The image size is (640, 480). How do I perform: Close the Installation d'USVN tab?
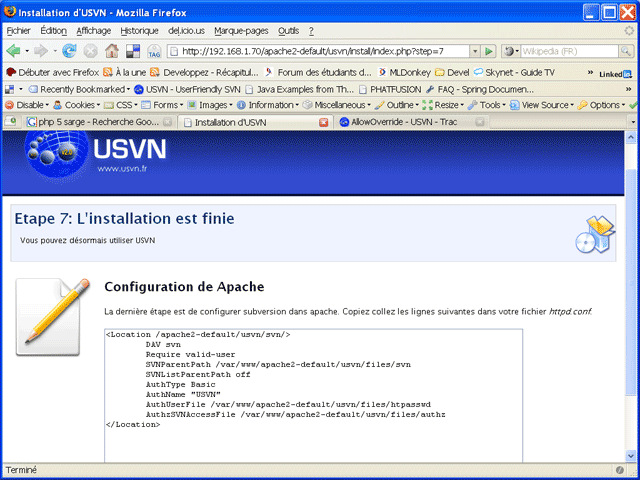point(323,122)
